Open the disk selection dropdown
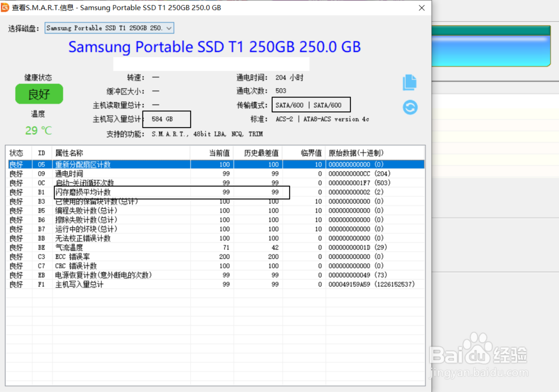 [x=109, y=27]
